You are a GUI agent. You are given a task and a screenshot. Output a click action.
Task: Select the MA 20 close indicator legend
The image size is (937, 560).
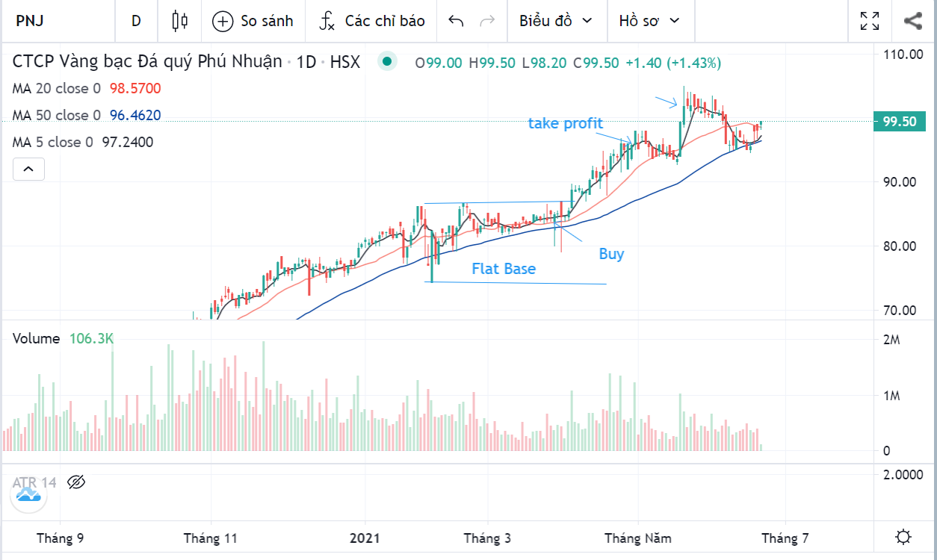[x=56, y=89]
